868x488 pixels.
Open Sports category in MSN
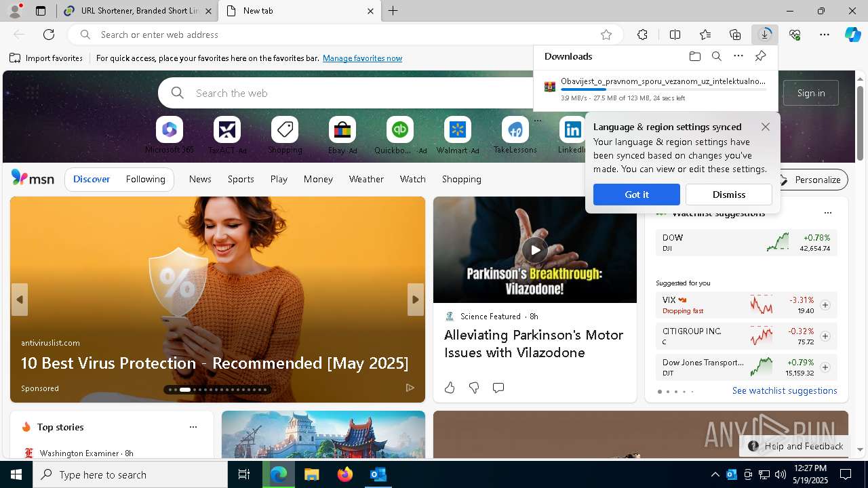[241, 179]
